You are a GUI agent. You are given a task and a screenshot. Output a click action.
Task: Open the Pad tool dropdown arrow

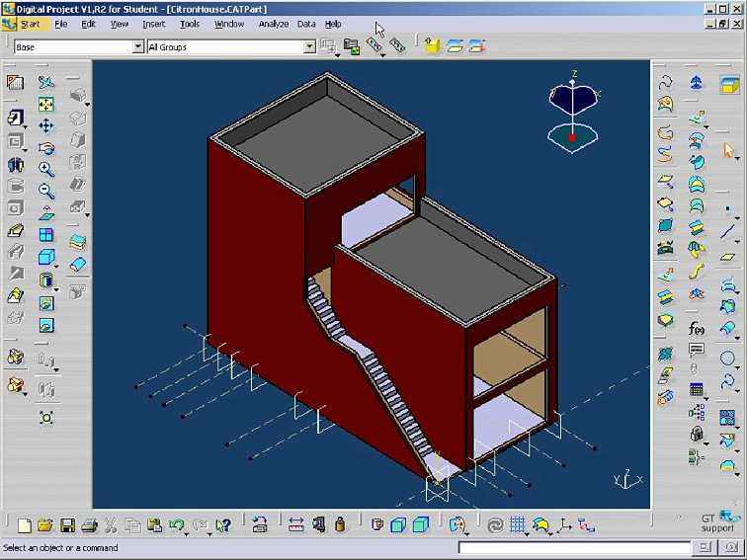click(25, 126)
